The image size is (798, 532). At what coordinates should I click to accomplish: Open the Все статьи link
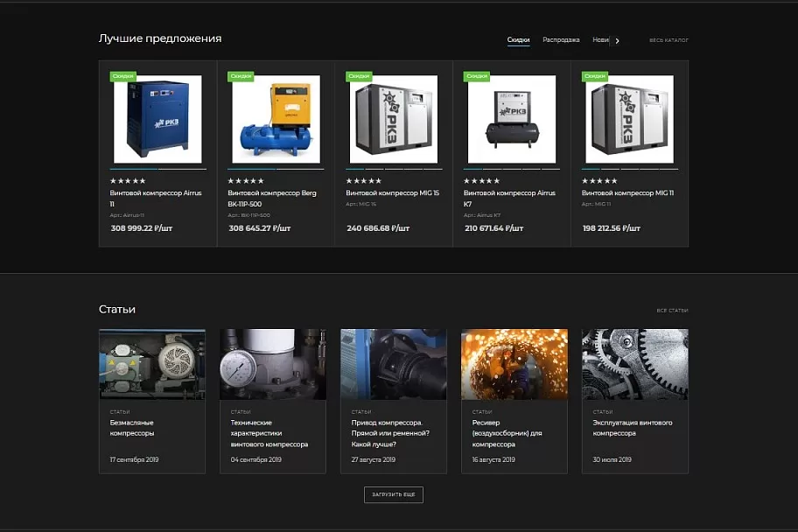[672, 310]
